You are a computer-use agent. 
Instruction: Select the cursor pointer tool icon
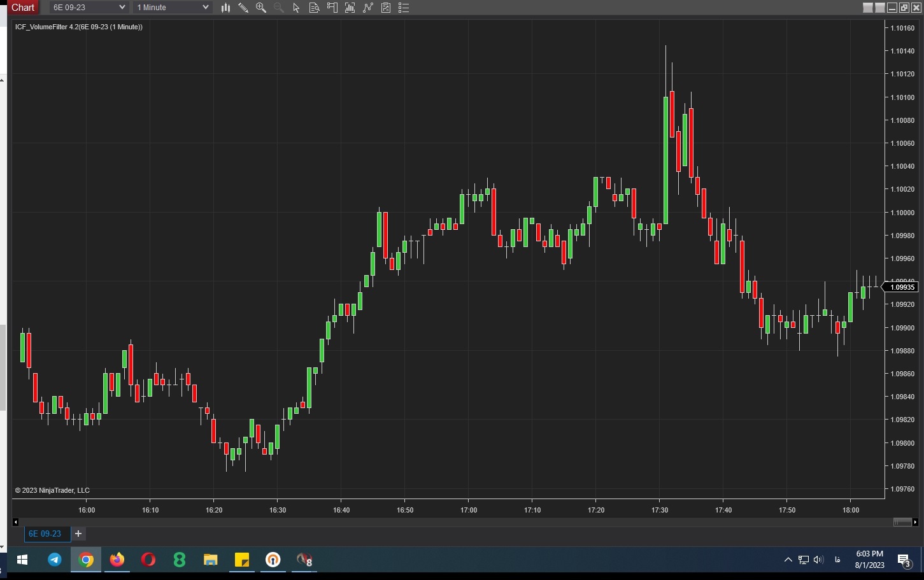(296, 8)
